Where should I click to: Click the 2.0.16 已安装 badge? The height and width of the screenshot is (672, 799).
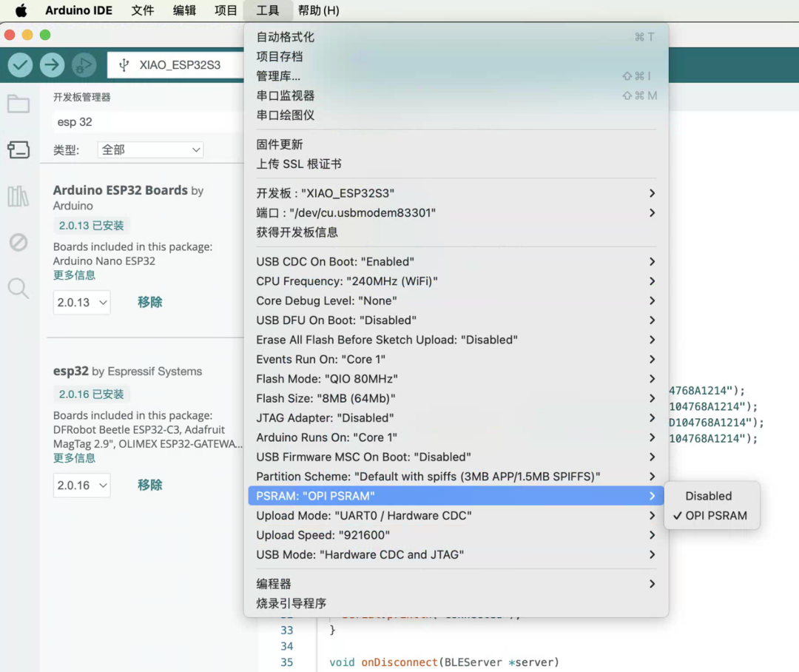91,394
